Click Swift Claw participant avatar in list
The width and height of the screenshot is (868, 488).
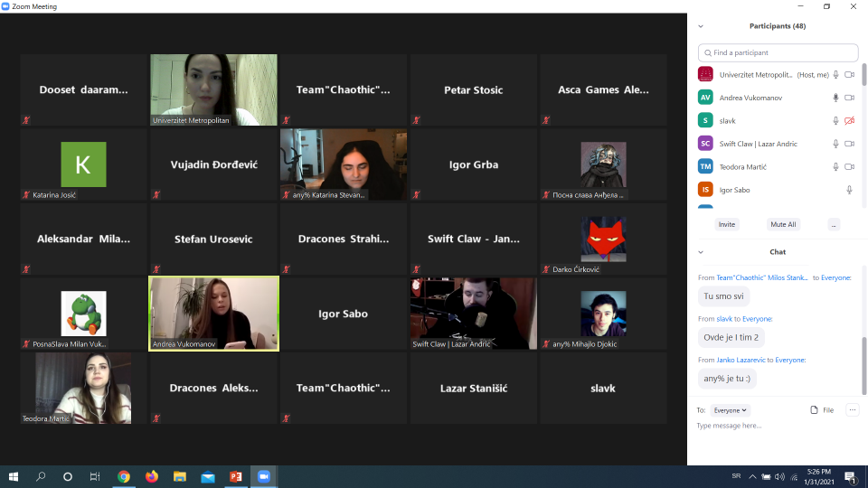click(x=705, y=144)
